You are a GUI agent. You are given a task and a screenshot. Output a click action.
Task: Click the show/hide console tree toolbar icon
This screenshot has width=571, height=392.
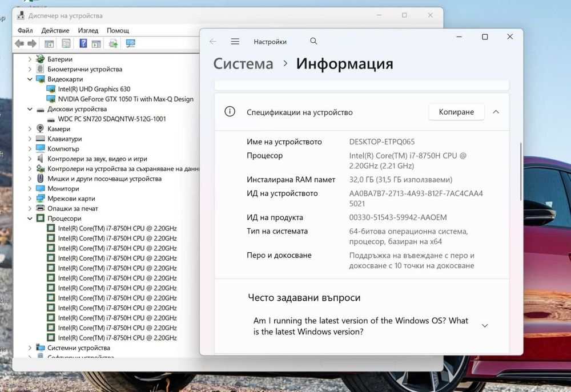point(49,44)
